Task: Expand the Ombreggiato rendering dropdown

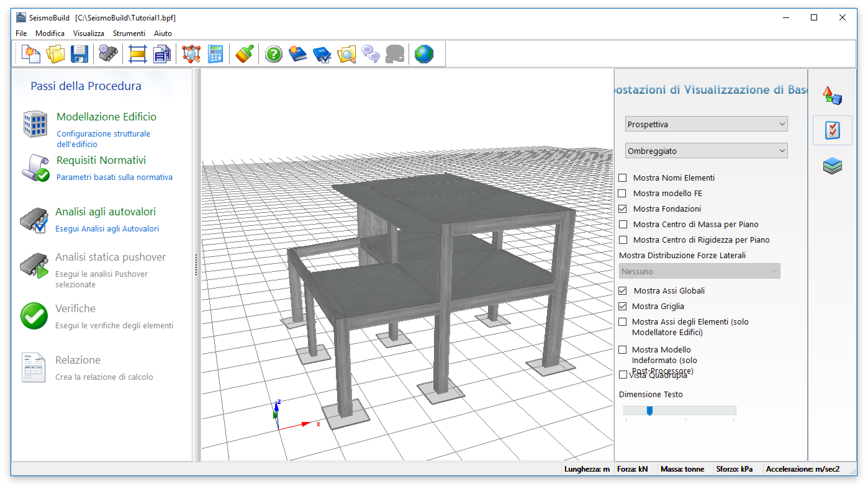Action: click(x=706, y=151)
